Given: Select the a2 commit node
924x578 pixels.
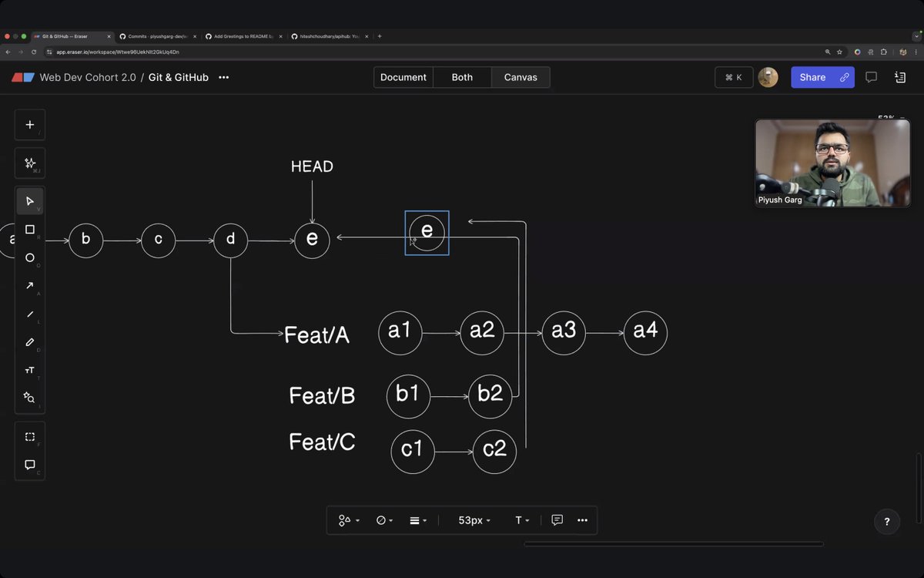Looking at the screenshot, I should 482,333.
